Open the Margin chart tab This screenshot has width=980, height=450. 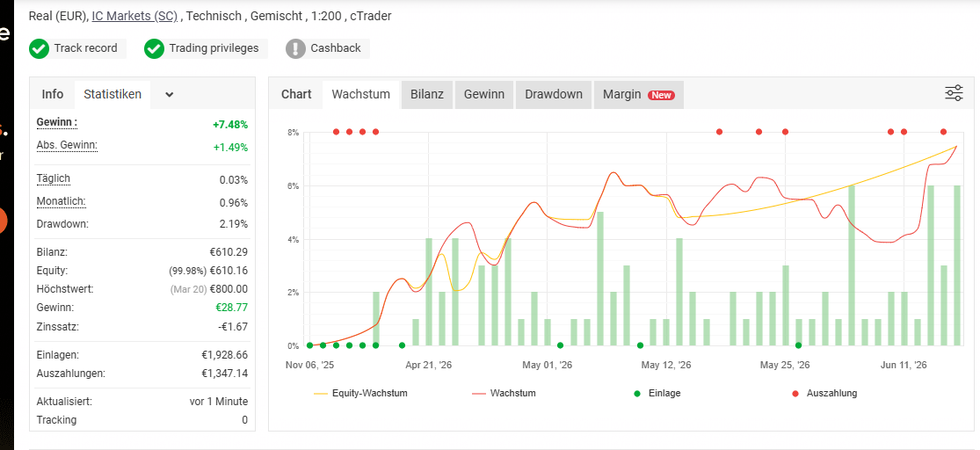(x=639, y=94)
